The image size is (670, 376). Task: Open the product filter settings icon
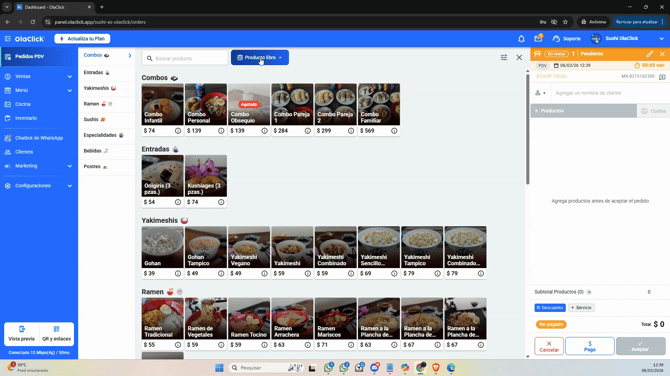(x=504, y=57)
